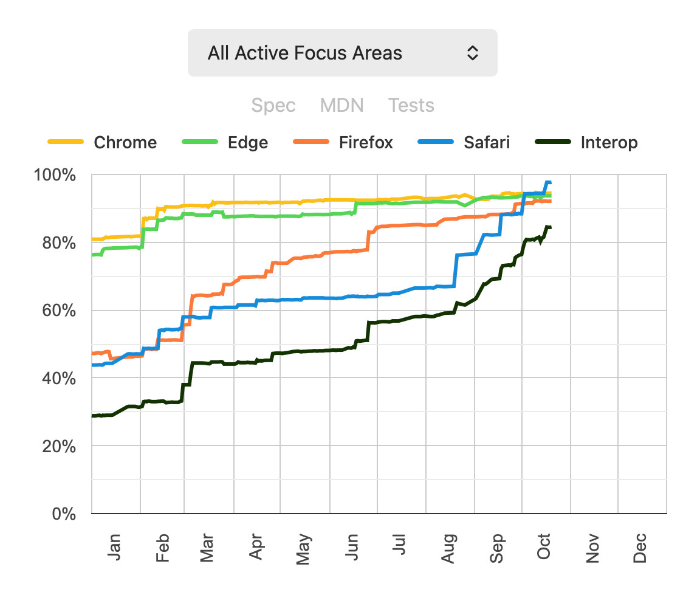Screen dimensions: 700x592
Task: Click the 100% label on the y-axis
Action: (x=55, y=176)
